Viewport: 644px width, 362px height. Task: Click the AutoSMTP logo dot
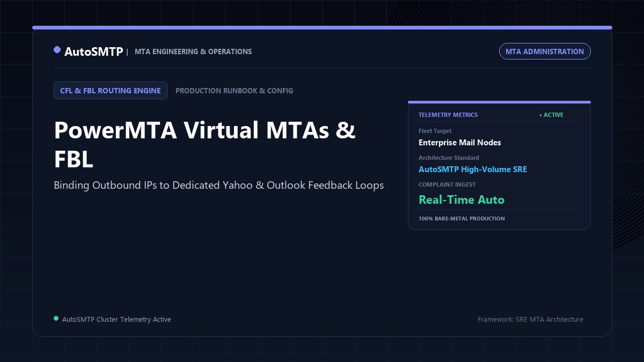point(57,50)
